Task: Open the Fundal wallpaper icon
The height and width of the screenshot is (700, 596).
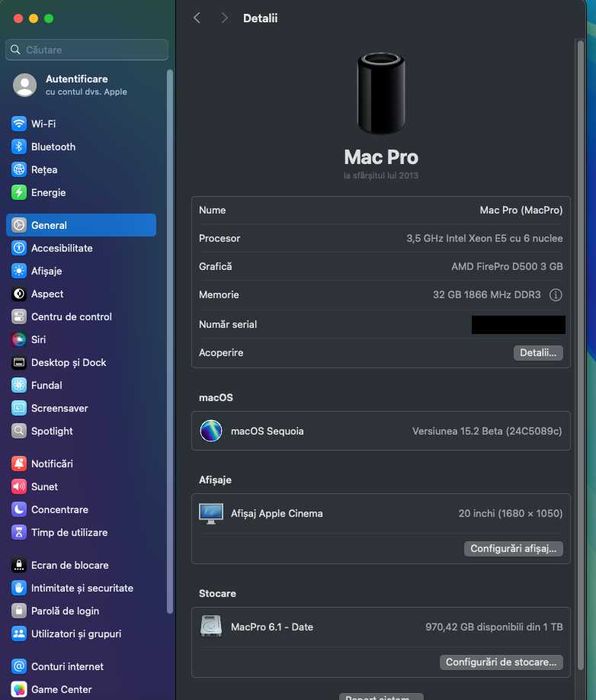Action: pyautogui.click(x=19, y=385)
